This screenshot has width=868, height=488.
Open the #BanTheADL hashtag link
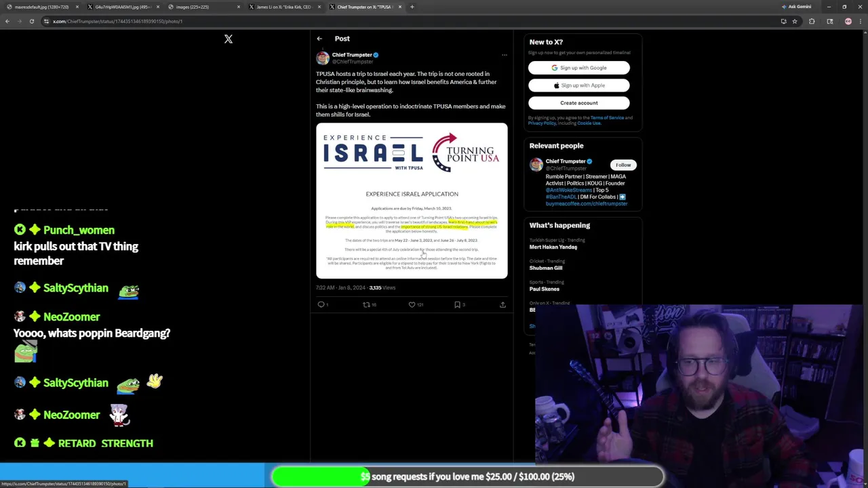click(x=561, y=197)
